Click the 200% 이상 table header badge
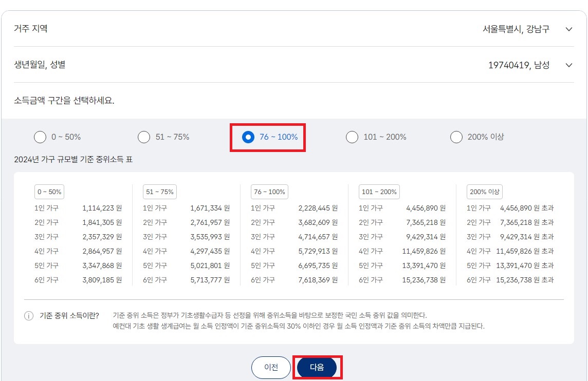Viewport: 588px width, 381px height. (x=485, y=192)
